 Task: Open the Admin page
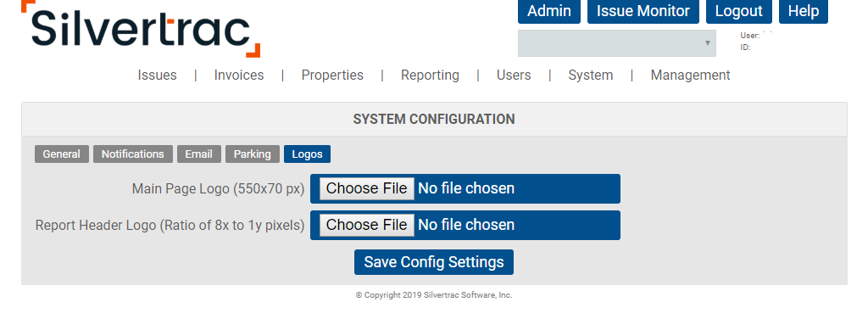pos(549,11)
